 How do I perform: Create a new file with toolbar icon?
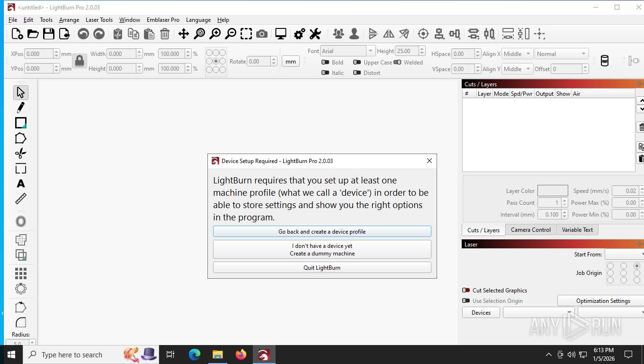pos(17,34)
